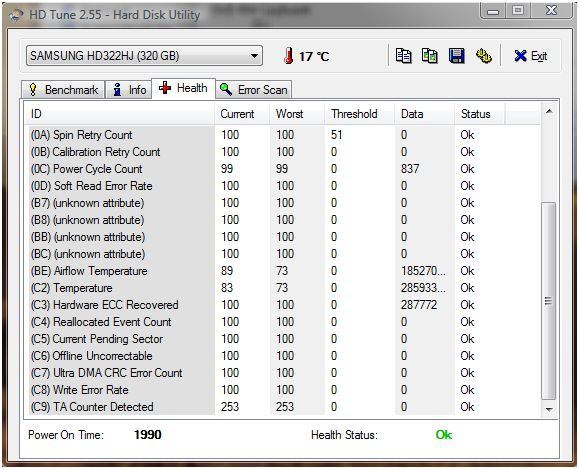Image resolution: width=579 pixels, height=469 pixels.
Task: Click the HD Tune title bar app icon
Action: (16, 15)
